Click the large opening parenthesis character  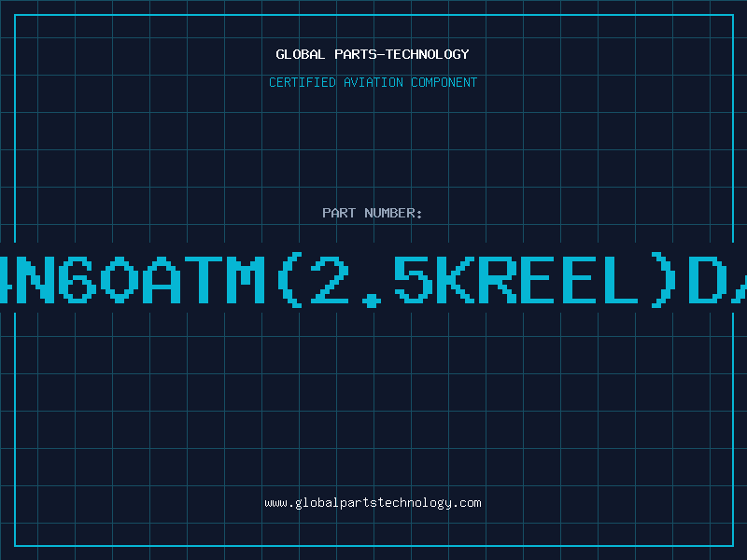click(x=289, y=279)
